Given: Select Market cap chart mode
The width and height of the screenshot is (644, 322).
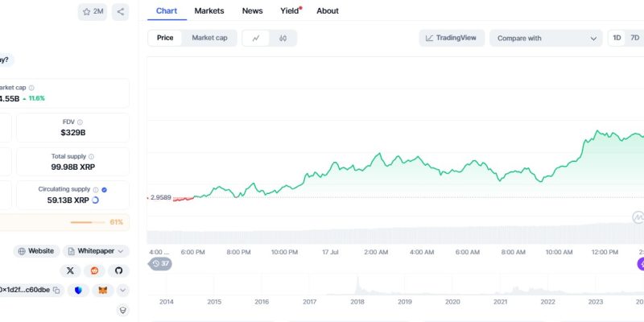Looking at the screenshot, I should pyautogui.click(x=209, y=38).
